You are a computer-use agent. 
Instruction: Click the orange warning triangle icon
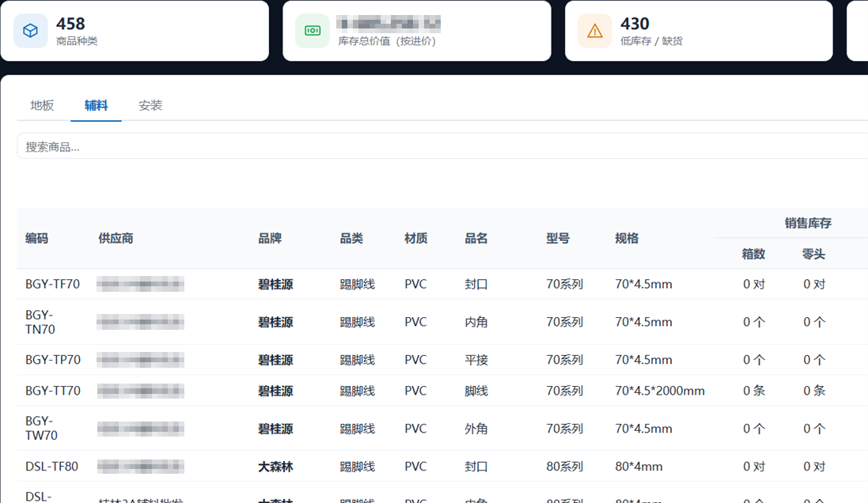tap(594, 30)
